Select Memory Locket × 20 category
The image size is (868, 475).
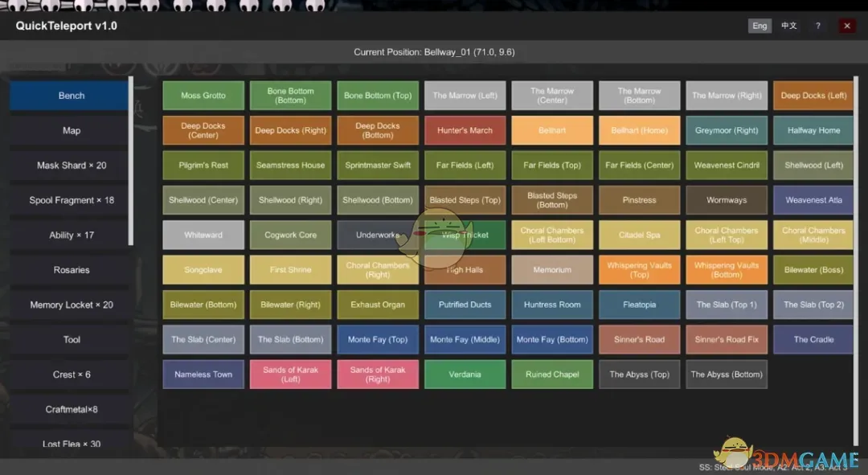point(71,305)
